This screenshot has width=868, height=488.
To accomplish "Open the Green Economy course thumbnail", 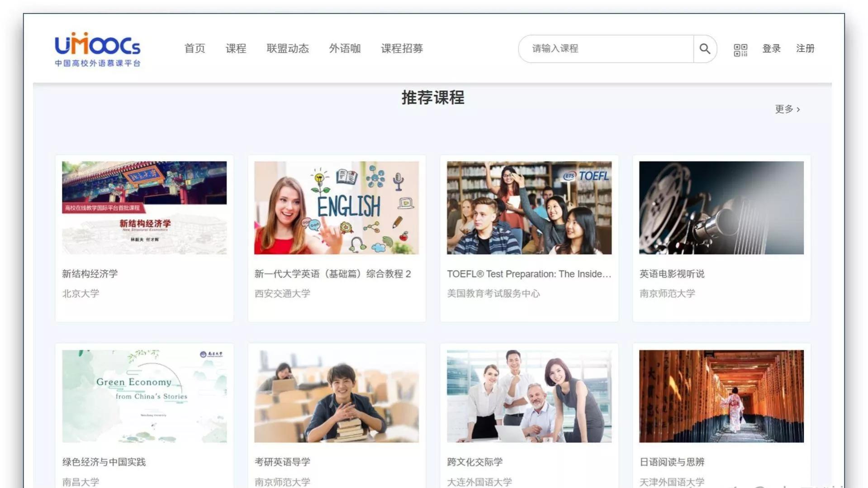I will tap(144, 396).
